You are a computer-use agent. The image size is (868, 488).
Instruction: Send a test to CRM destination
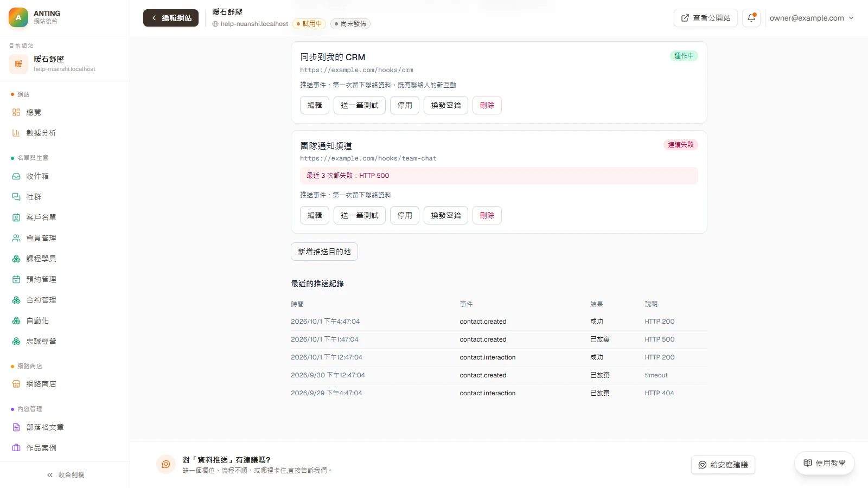click(x=360, y=105)
